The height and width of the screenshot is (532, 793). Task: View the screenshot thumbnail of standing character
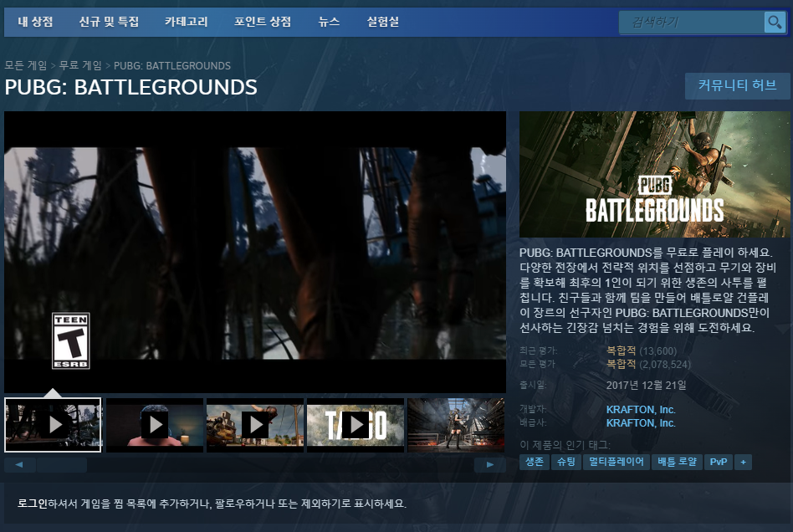click(456, 425)
